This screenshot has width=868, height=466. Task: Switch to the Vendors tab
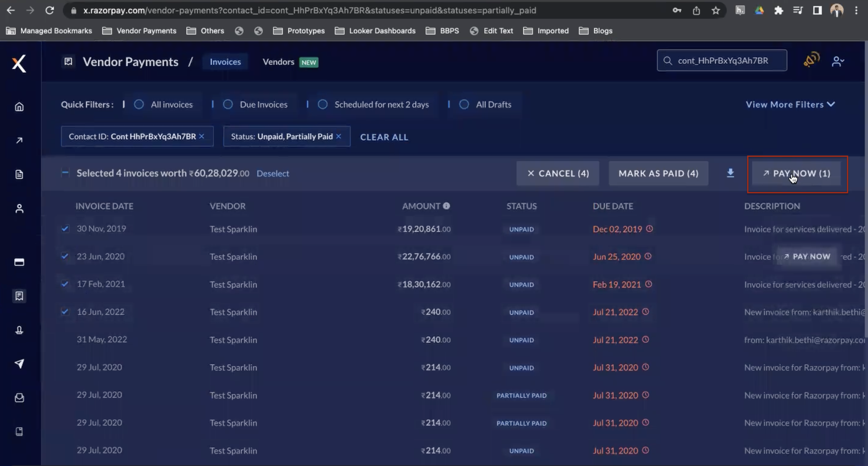[x=290, y=62]
